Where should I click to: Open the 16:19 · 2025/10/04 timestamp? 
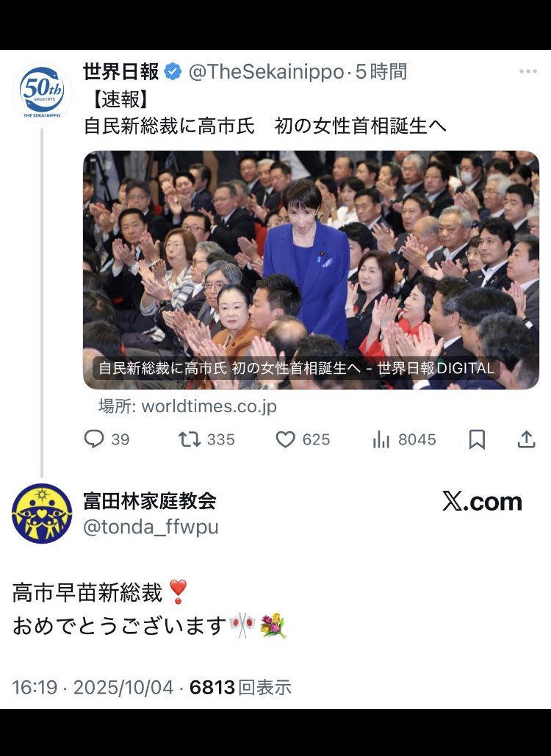pyautogui.click(x=93, y=687)
